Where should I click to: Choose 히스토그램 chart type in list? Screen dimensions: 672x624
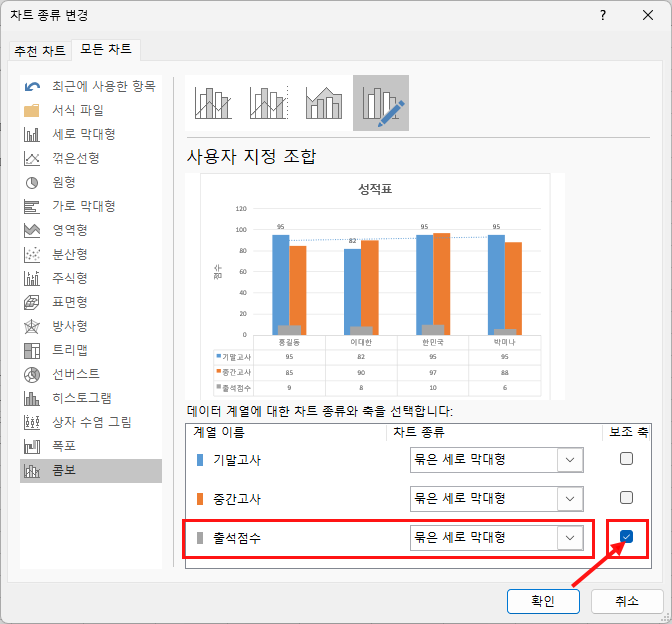click(x=82, y=398)
